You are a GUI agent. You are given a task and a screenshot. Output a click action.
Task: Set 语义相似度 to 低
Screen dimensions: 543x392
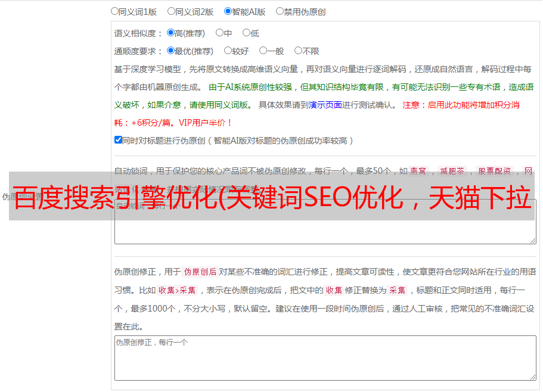pyautogui.click(x=246, y=33)
